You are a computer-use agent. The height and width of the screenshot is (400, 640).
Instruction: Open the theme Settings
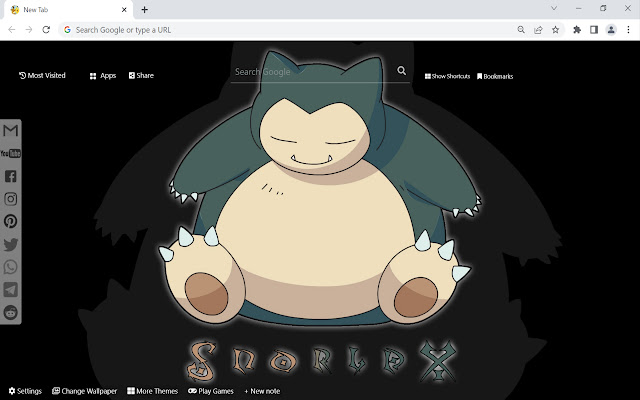pos(25,391)
